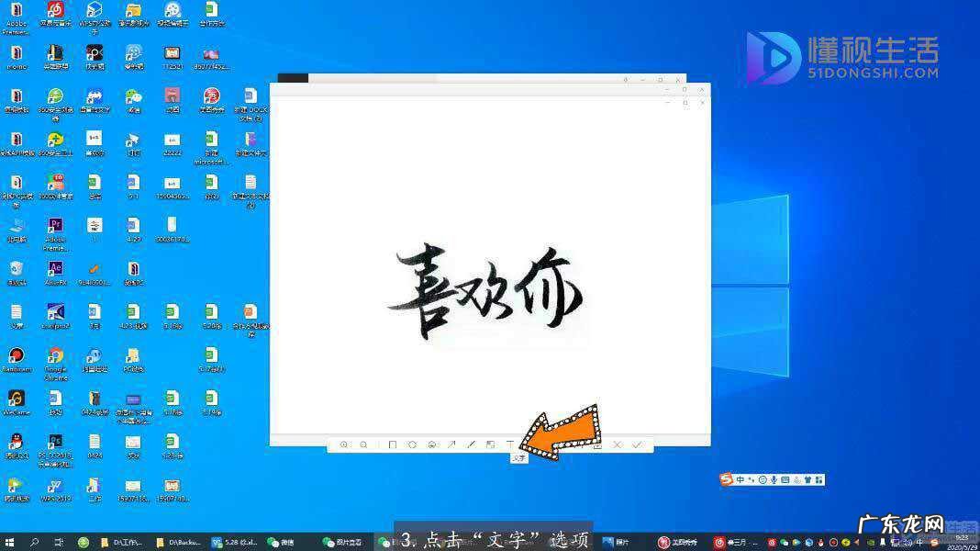Viewport: 980px width, 551px height.
Task: Open voice input microphone on the Sogou bar
Action: coord(774,479)
